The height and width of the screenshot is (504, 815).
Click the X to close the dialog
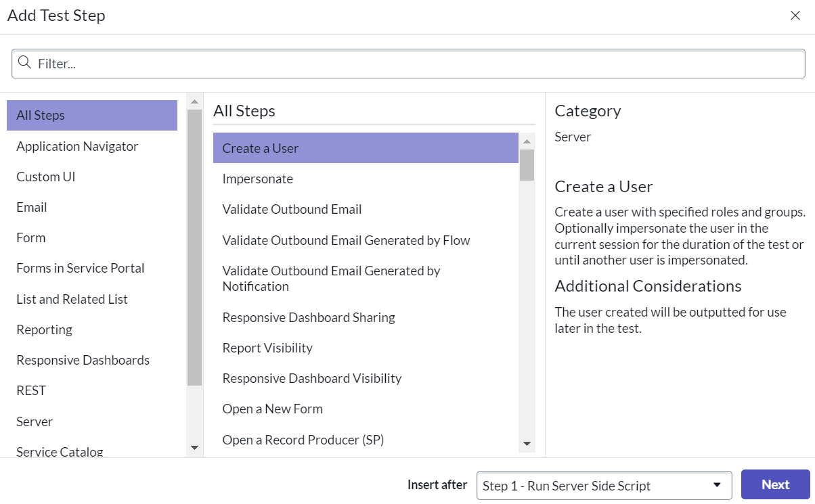click(795, 15)
